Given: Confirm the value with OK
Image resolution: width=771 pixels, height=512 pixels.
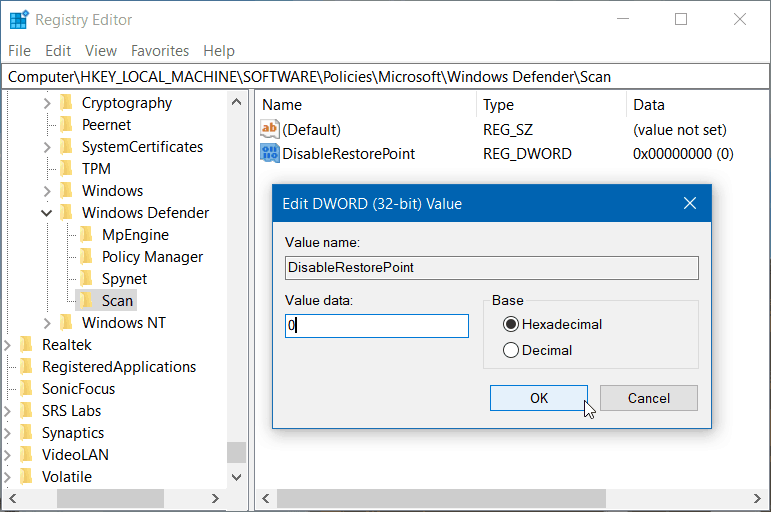Looking at the screenshot, I should (538, 398).
